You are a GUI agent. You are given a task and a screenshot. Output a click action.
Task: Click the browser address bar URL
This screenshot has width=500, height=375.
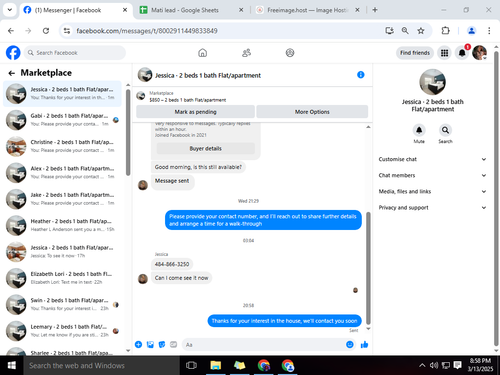[147, 31]
